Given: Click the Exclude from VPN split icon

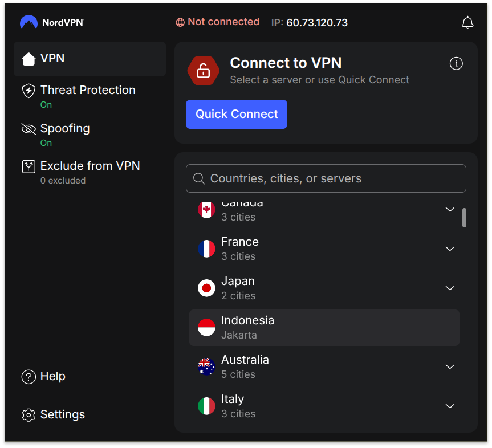Looking at the screenshot, I should [x=29, y=166].
